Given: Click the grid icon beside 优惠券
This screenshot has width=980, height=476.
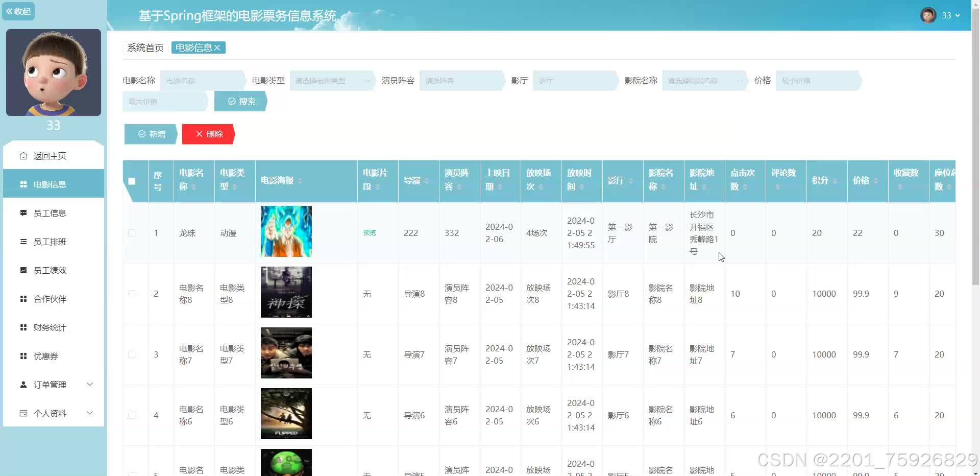Looking at the screenshot, I should (23, 356).
